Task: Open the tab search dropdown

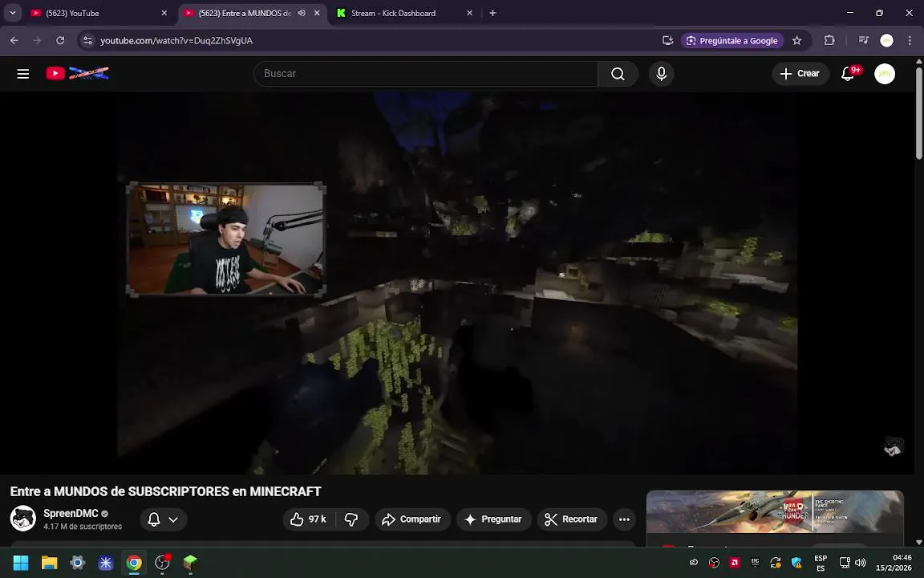Action: [x=12, y=13]
